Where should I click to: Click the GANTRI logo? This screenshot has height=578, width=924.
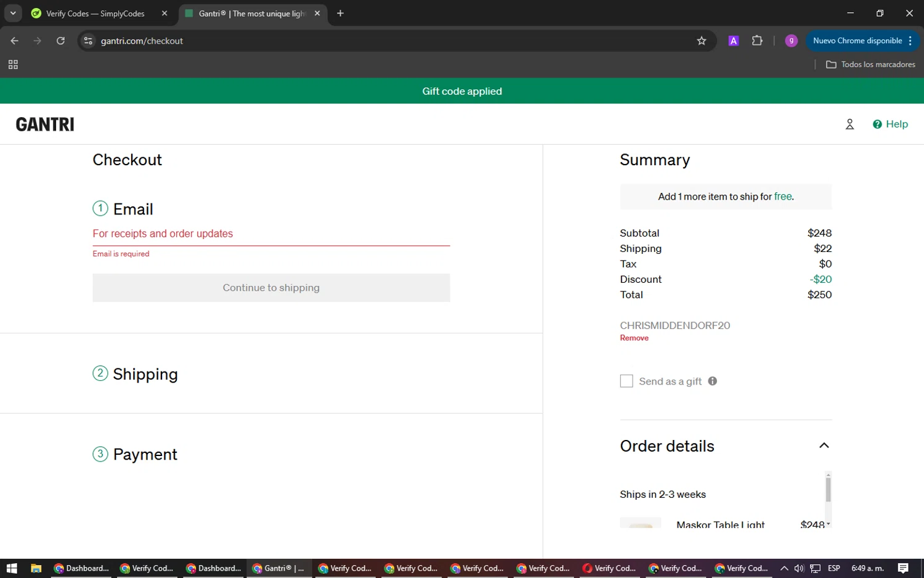tap(45, 124)
